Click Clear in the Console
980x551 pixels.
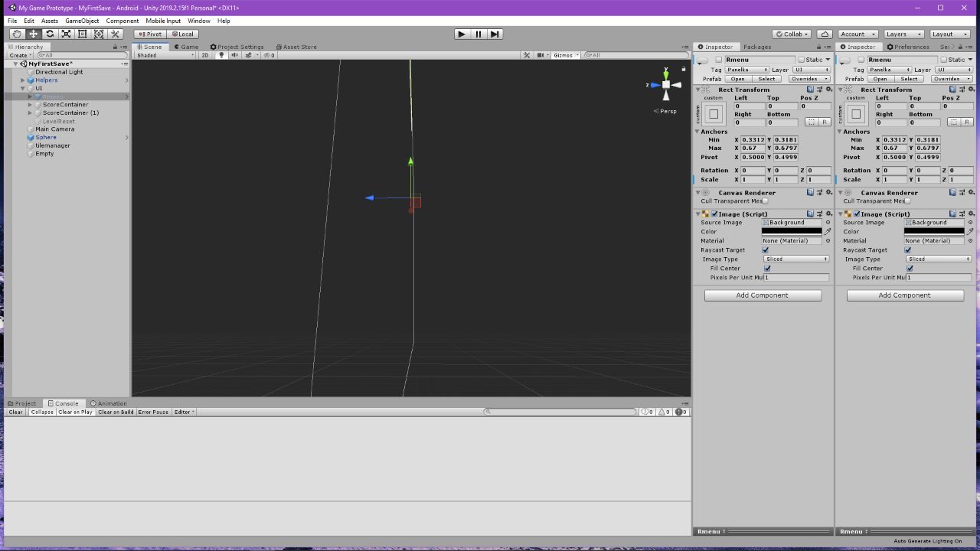pos(15,412)
